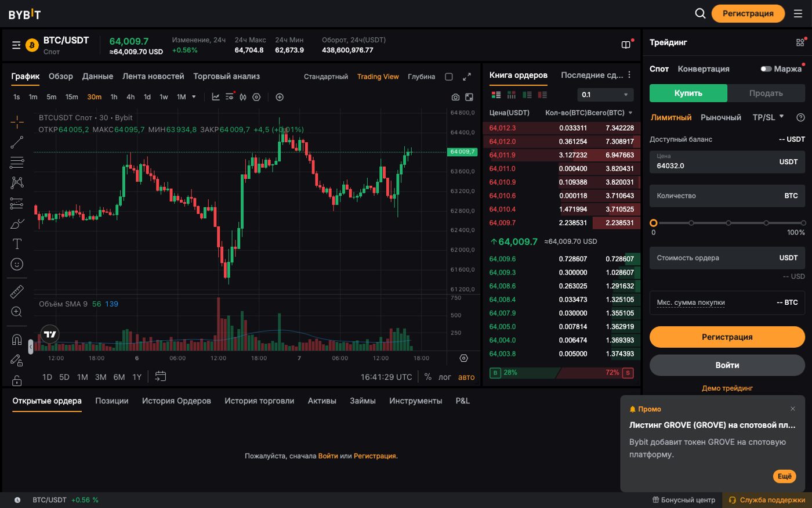Image resolution: width=812 pixels, height=508 pixels.
Task: Open the order book 0.1 grouping dropdown
Action: (606, 95)
